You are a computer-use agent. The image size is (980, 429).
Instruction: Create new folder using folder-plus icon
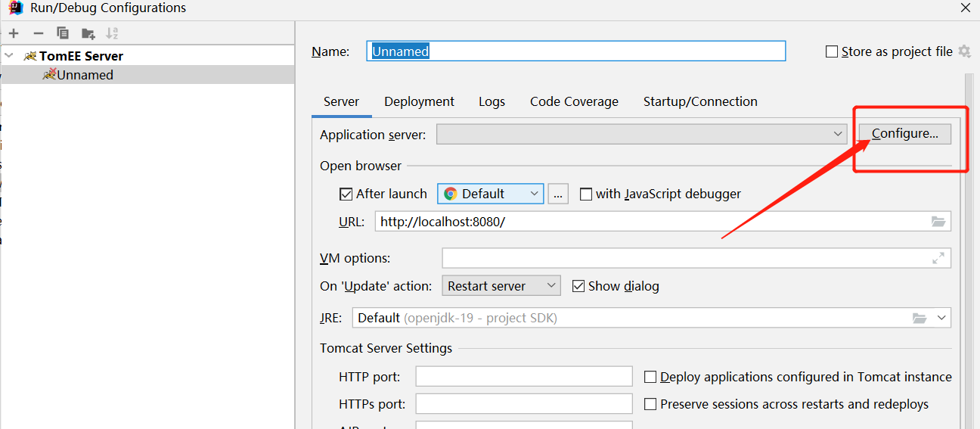88,33
